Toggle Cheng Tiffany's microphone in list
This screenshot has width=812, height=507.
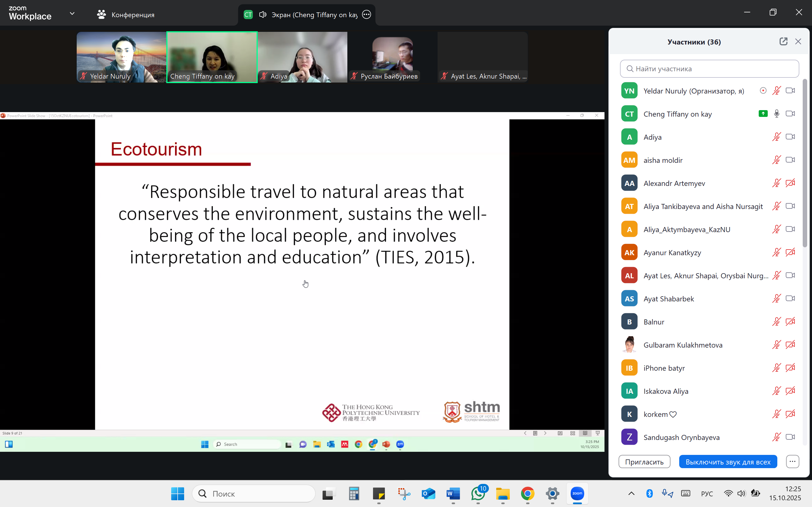click(x=776, y=114)
